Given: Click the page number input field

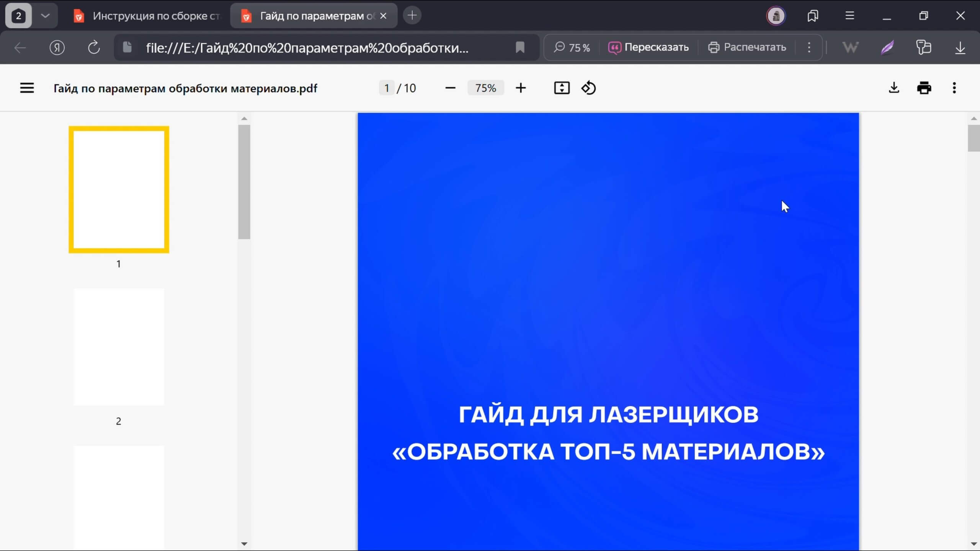Looking at the screenshot, I should [387, 88].
